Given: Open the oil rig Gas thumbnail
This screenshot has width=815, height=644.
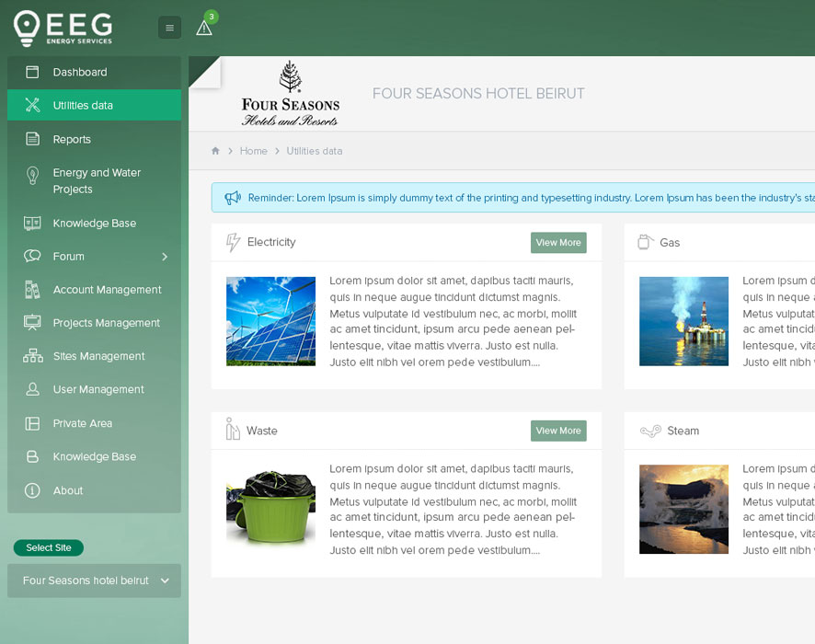Looking at the screenshot, I should coord(683,321).
